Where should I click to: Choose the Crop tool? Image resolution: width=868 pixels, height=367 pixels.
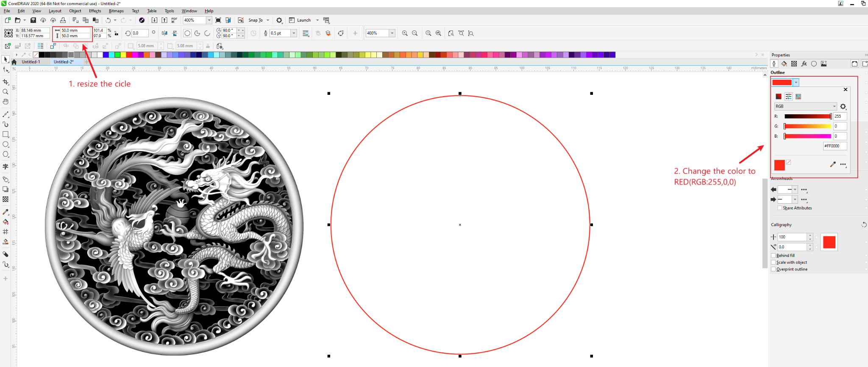tap(6, 82)
